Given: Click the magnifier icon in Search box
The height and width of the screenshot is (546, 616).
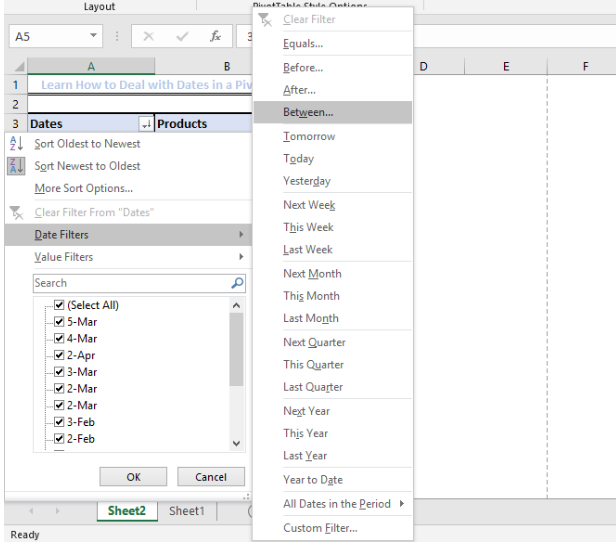Looking at the screenshot, I should pos(237,283).
